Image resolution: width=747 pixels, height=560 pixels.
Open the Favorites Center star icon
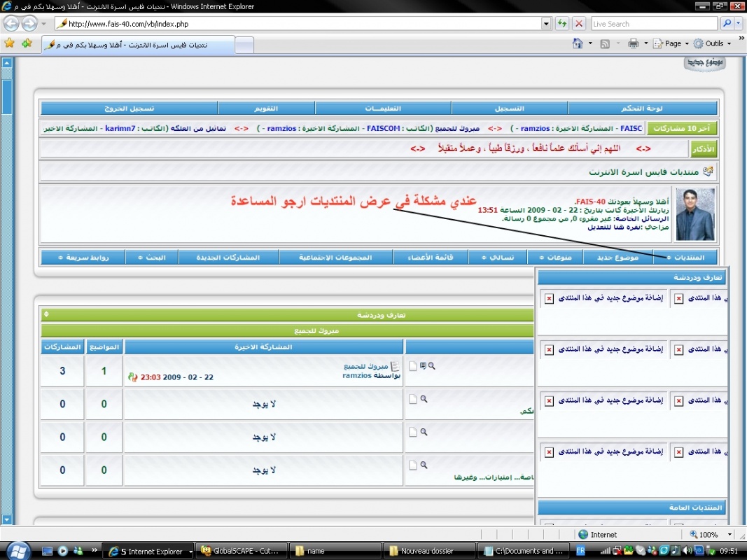[x=9, y=43]
